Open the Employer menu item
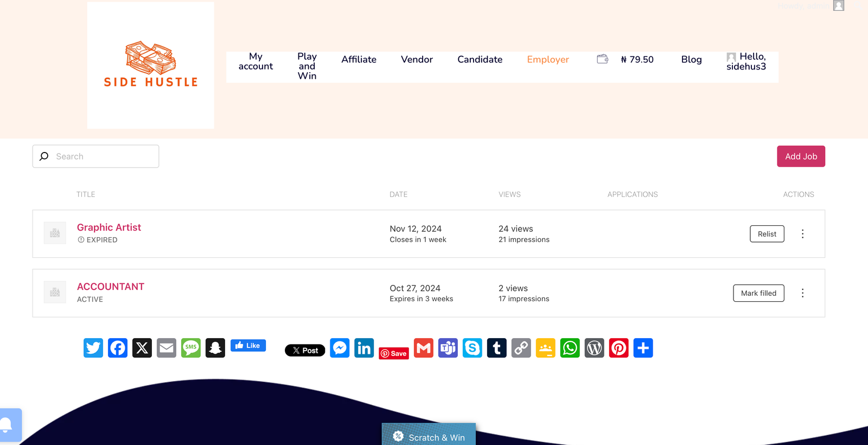This screenshot has height=445, width=868. 548,60
